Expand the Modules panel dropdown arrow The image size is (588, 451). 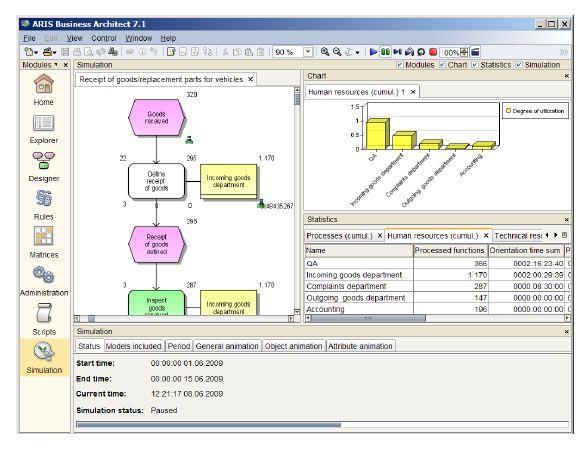[56, 64]
